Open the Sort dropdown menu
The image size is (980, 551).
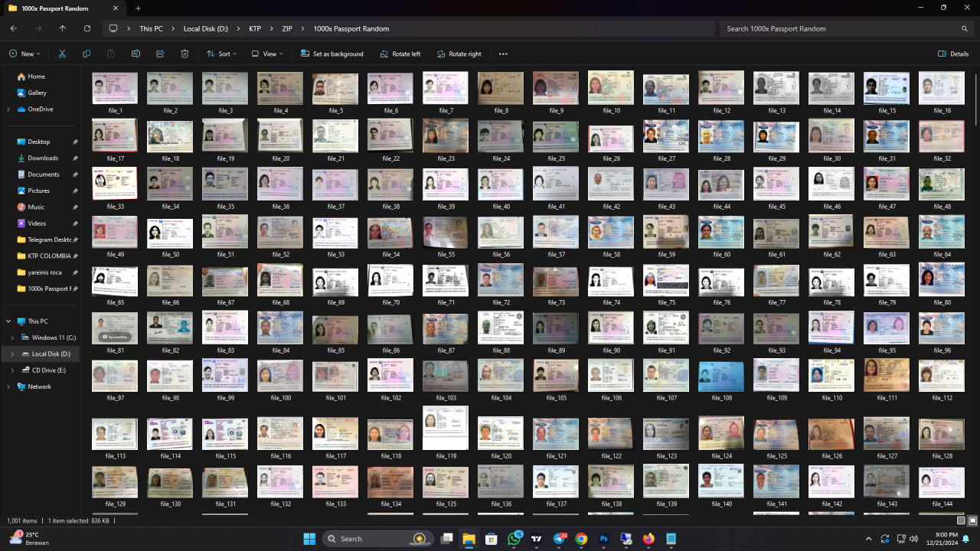coord(221,54)
